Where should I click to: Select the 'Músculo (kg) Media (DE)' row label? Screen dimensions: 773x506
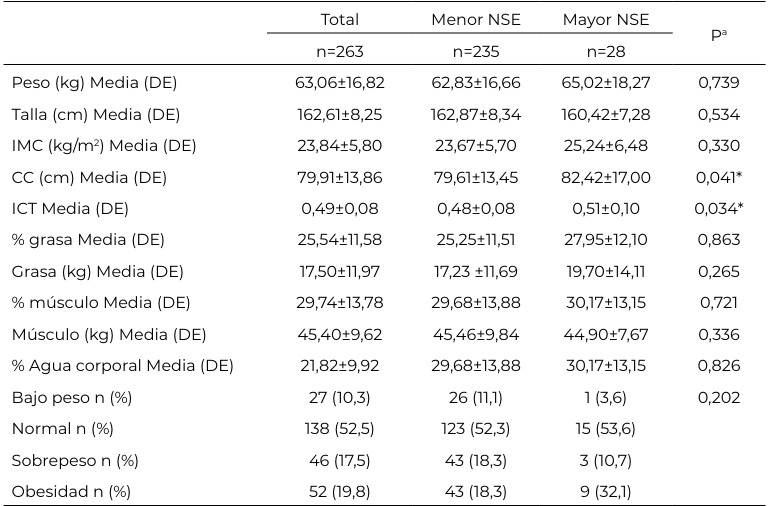click(108, 334)
